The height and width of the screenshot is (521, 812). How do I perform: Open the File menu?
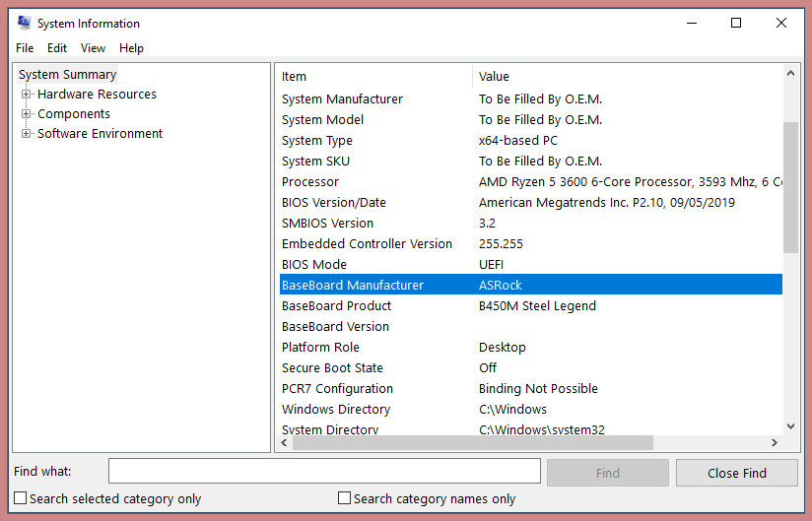click(x=25, y=48)
